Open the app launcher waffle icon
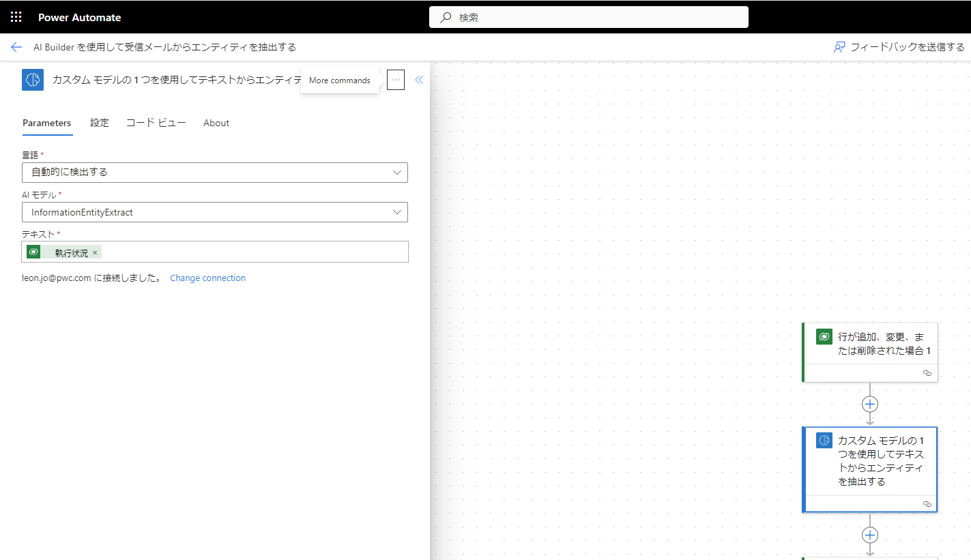971x560 pixels. click(x=16, y=17)
